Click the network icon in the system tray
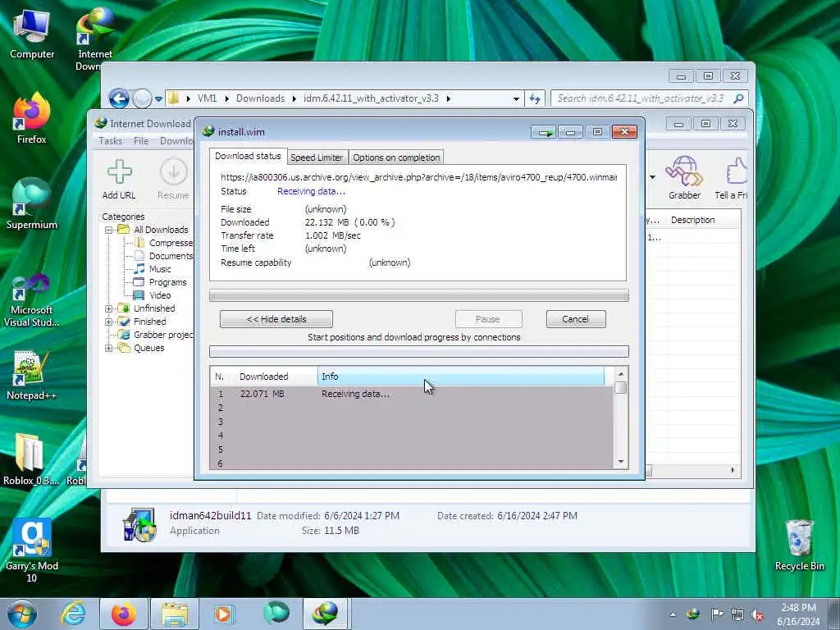The height and width of the screenshot is (630, 840). [737, 614]
